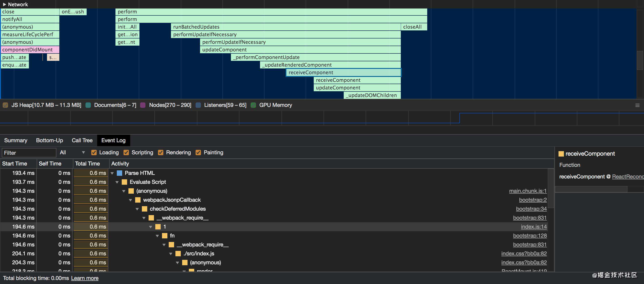Toggle the Listeners counter checkbox
The width and height of the screenshot is (644, 284).
point(198,105)
